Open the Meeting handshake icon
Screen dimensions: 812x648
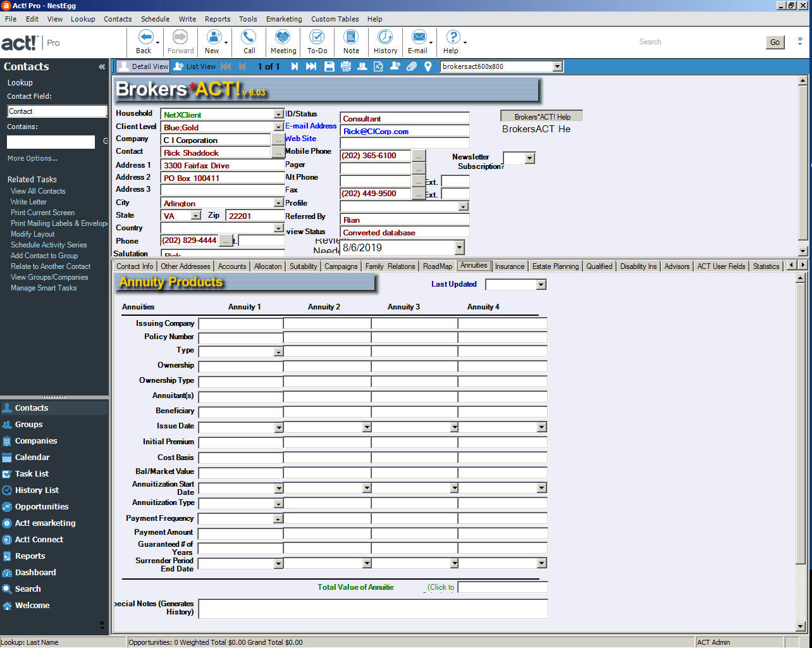coord(283,37)
